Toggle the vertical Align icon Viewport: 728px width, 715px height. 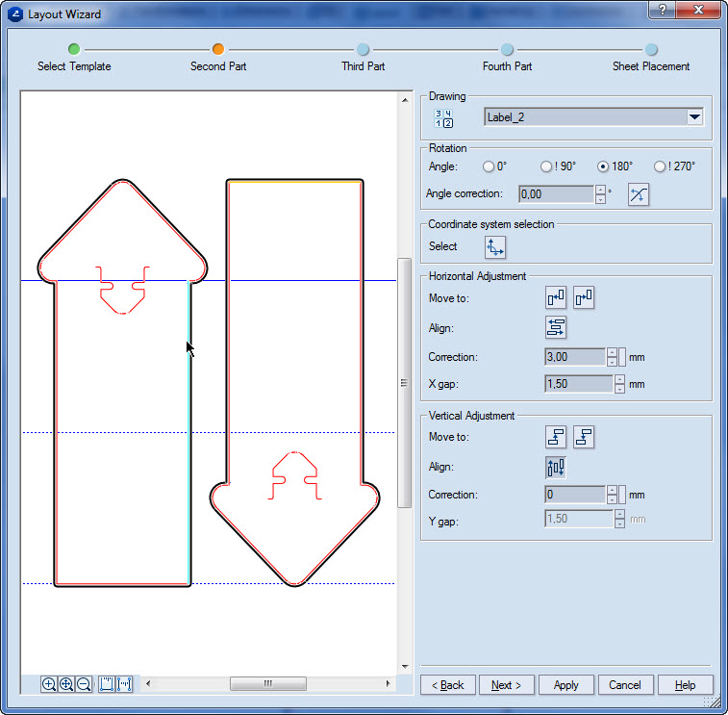pos(556,467)
